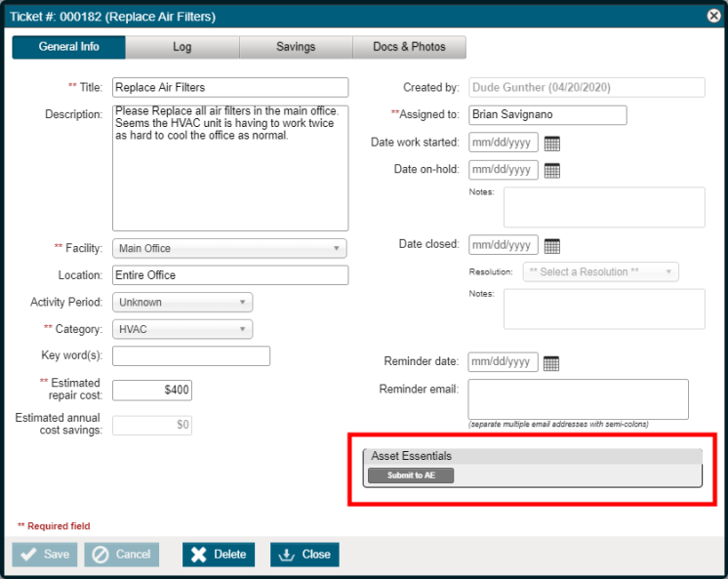Open the Select a Resolution dropdown
The height and width of the screenshot is (579, 728).
601,271
